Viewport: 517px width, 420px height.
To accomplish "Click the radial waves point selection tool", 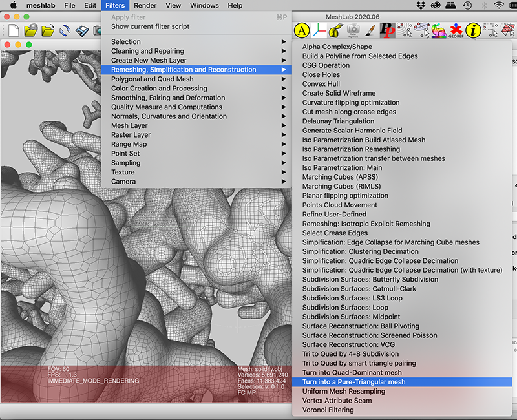I will [x=405, y=30].
